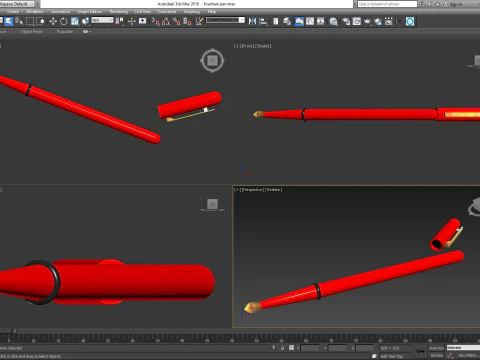Toggle the Selection Lock padlock
This screenshot has width=480, height=360.
click(282, 348)
